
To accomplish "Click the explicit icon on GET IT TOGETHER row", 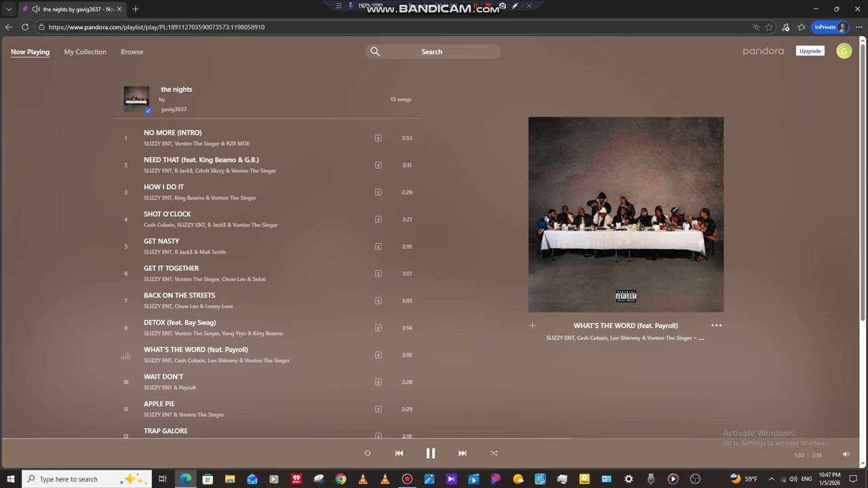I will pos(378,274).
